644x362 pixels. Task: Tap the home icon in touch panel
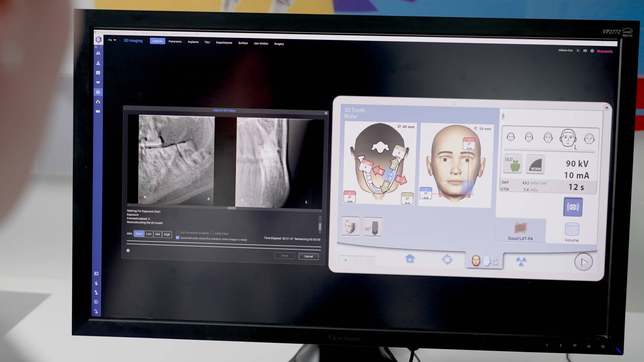coord(410,258)
